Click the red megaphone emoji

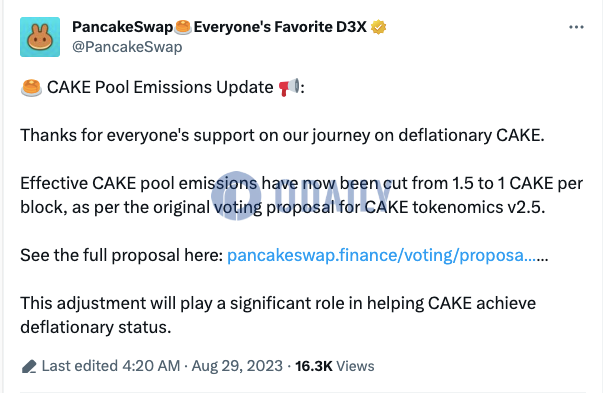coord(289,87)
